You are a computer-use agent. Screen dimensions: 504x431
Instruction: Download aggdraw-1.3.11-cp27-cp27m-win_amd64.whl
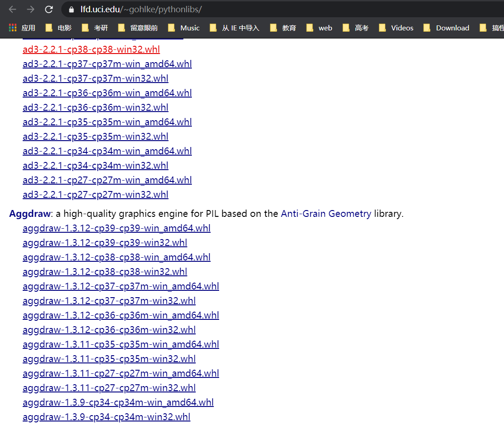121,373
